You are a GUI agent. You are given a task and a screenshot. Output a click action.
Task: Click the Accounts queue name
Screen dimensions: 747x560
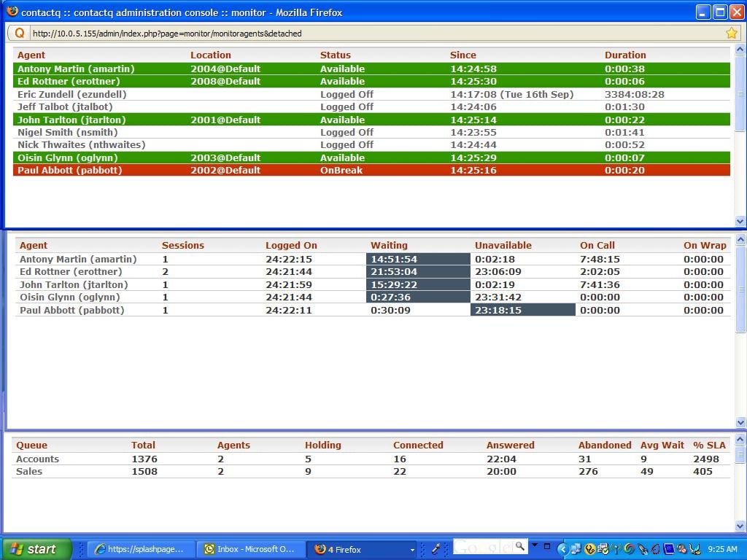click(37, 459)
